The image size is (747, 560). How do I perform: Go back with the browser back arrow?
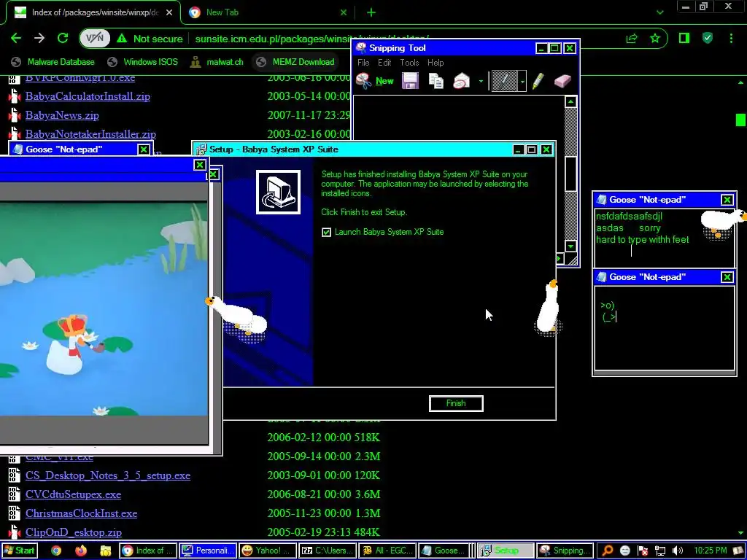coord(16,39)
